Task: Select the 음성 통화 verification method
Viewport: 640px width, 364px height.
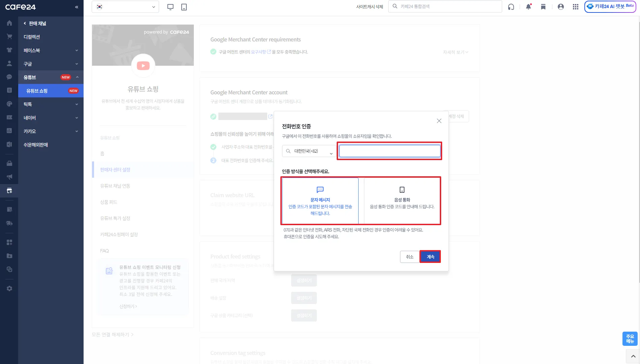Action: click(x=402, y=201)
